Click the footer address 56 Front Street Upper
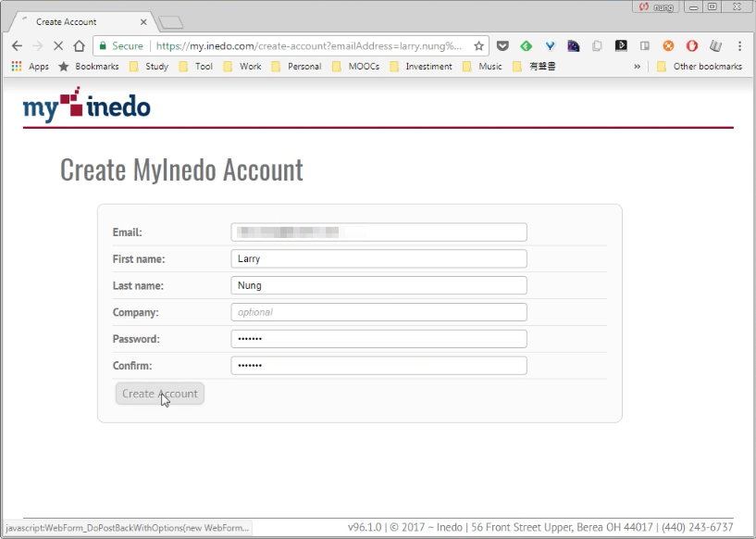Screen dimensions: 756x539 point(522,527)
